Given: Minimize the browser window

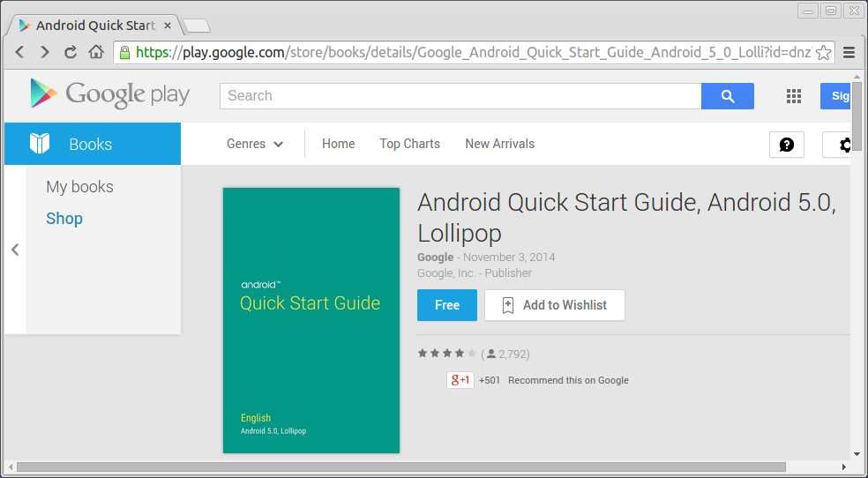Looking at the screenshot, I should click(x=808, y=11).
